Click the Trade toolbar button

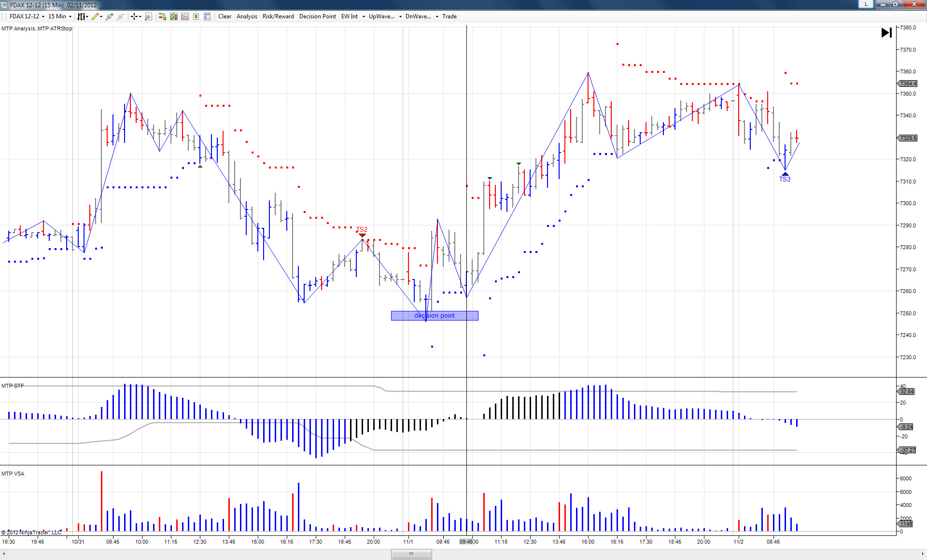449,16
